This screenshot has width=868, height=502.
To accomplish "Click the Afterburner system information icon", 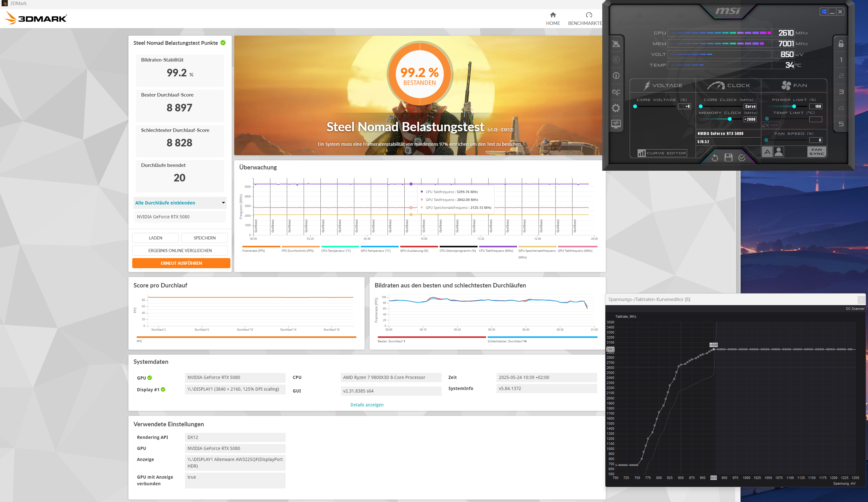I will pyautogui.click(x=616, y=76).
